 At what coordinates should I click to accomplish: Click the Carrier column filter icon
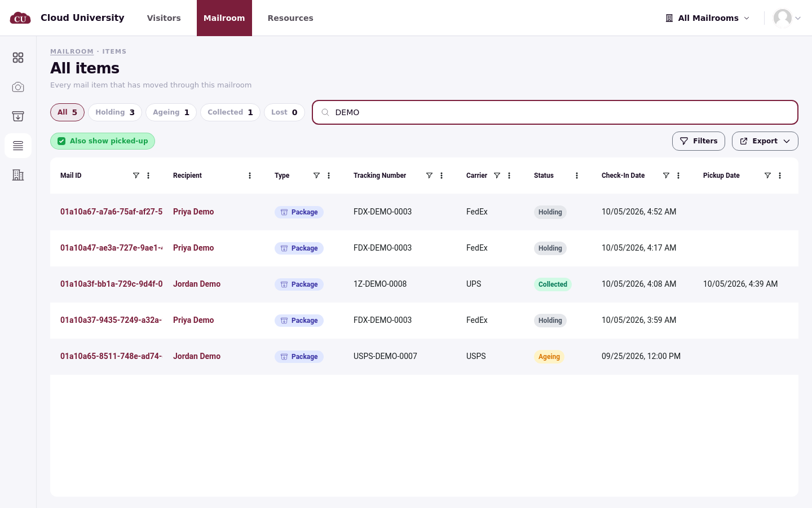497,176
